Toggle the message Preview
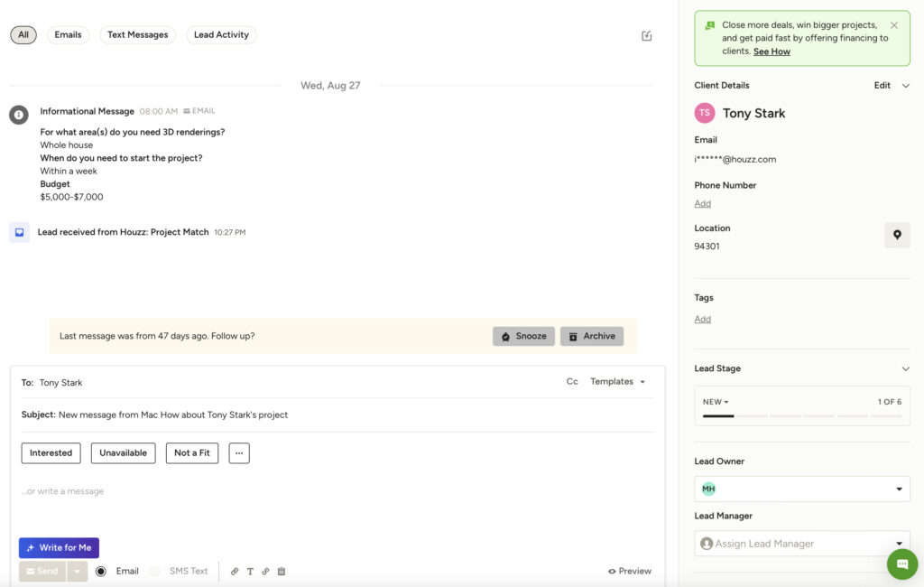Viewport: 924px width, 587px height. coord(628,571)
